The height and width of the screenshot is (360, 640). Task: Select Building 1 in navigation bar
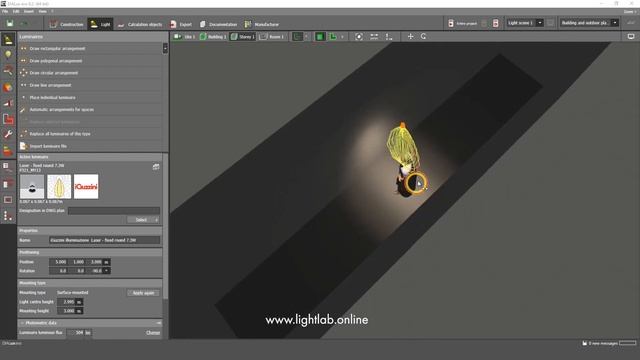click(213, 37)
